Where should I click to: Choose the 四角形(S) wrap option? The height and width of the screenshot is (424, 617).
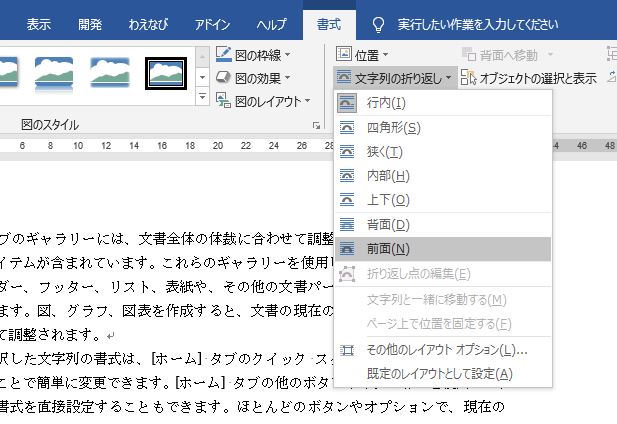point(443,128)
